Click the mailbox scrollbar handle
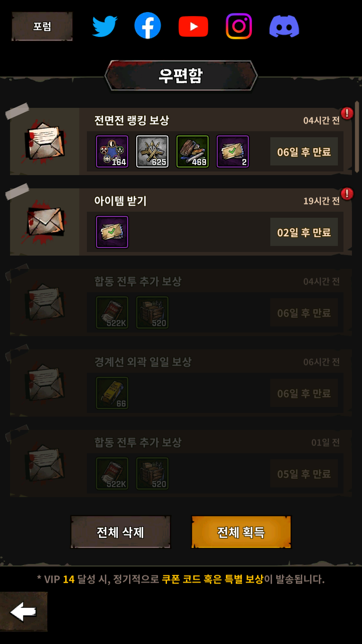Viewport: 362px width, 644px height. tap(357, 137)
